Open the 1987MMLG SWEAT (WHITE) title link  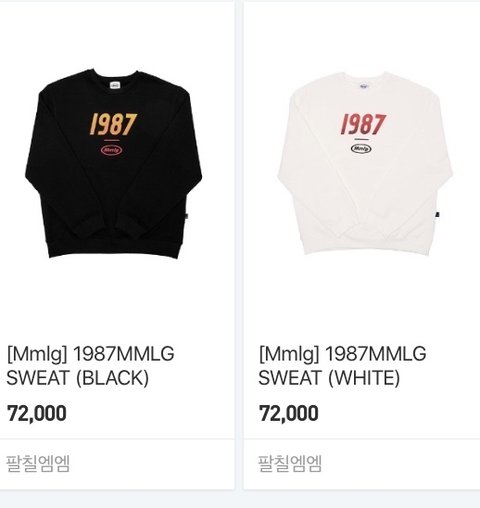[x=342, y=366]
